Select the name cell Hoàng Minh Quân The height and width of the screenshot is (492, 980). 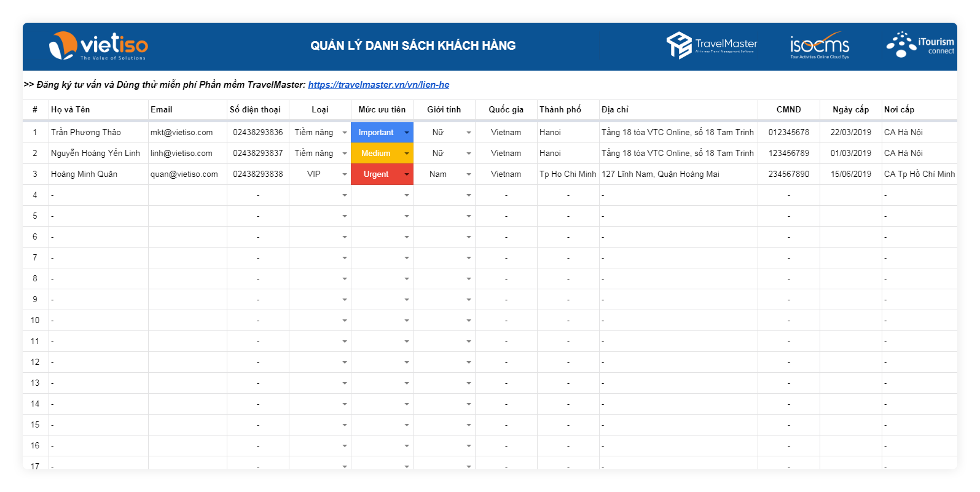98,174
